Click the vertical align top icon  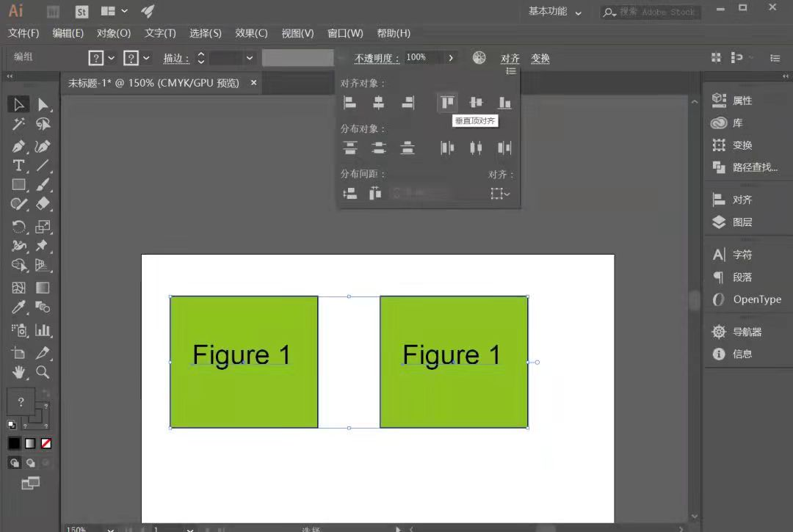click(x=448, y=103)
